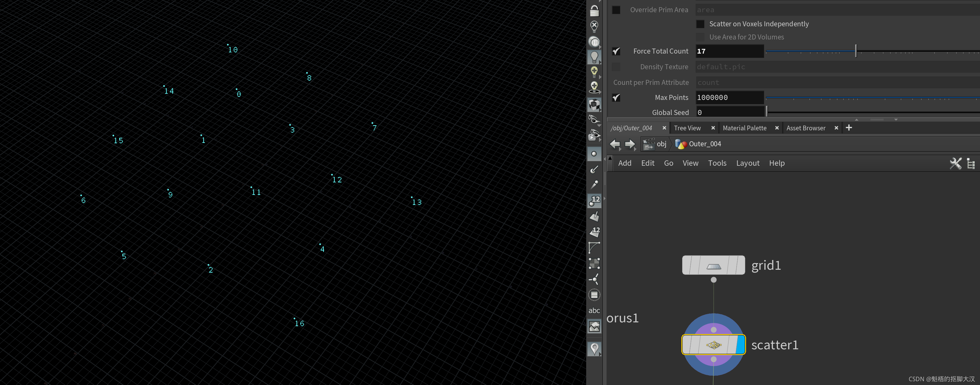Open the Material Palette tab
The width and height of the screenshot is (980, 385).
744,128
